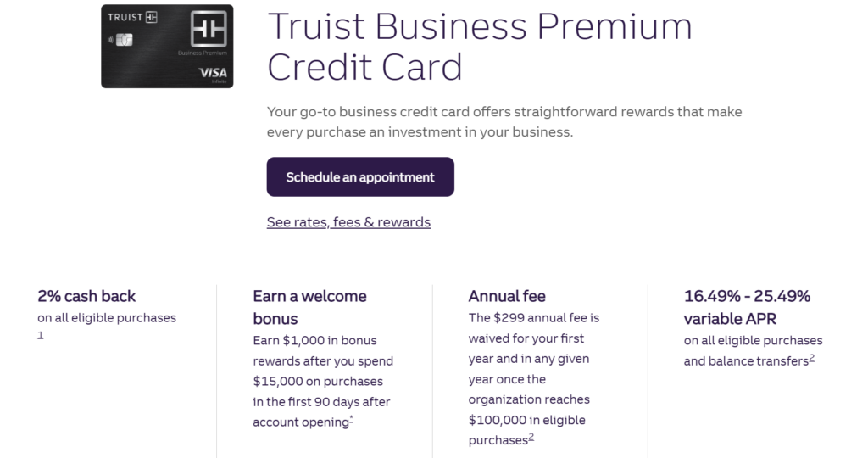
Task: Open footnote 2 after $100,000 in eligible purchases
Action: point(531,437)
